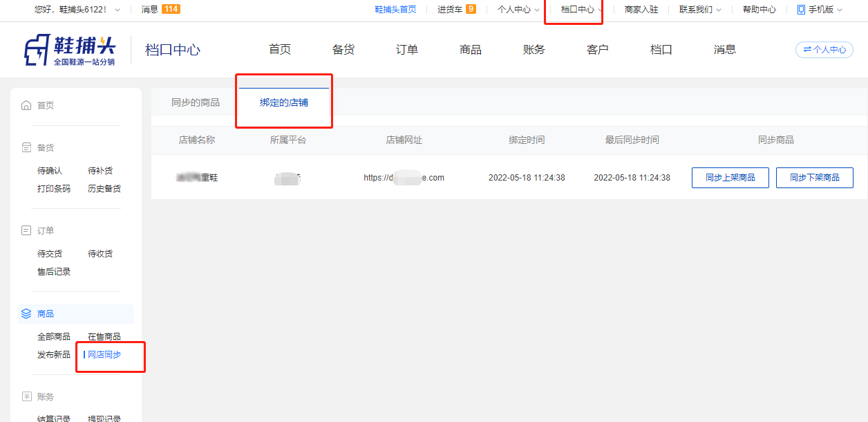Switch to 个人中心 using the pill button

[824, 50]
